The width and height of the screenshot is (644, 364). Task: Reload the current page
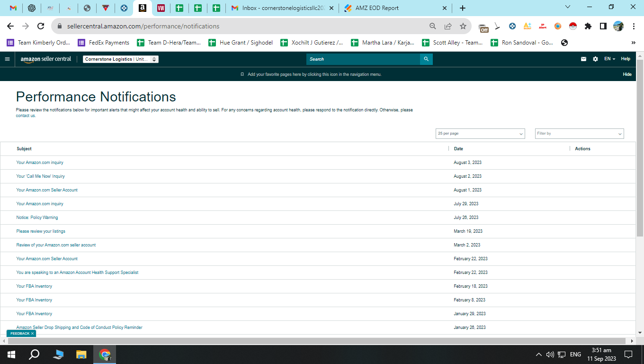(x=41, y=27)
